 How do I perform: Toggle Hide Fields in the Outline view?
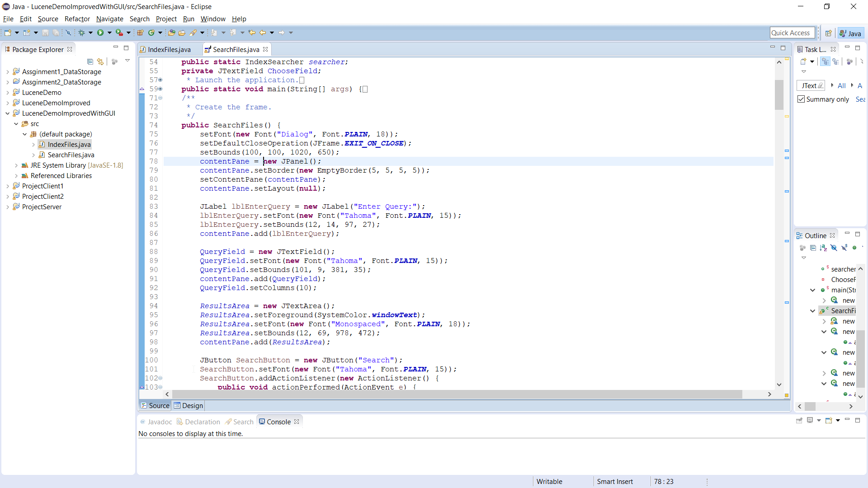click(x=834, y=248)
